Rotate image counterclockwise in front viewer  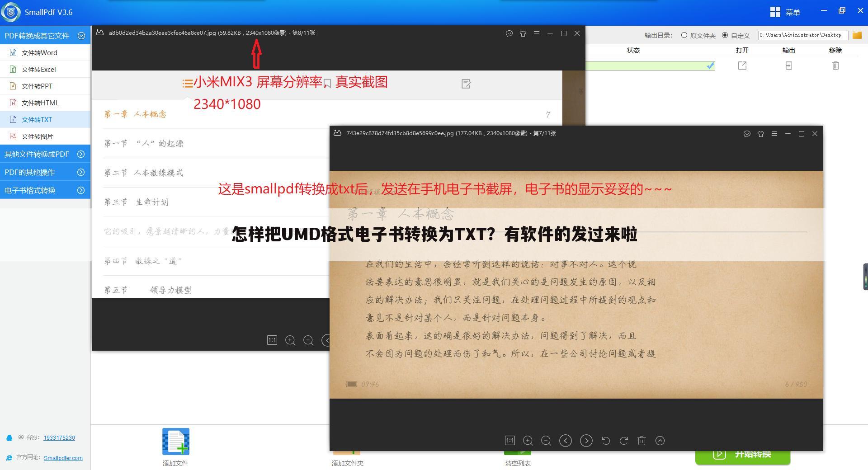pos(606,440)
